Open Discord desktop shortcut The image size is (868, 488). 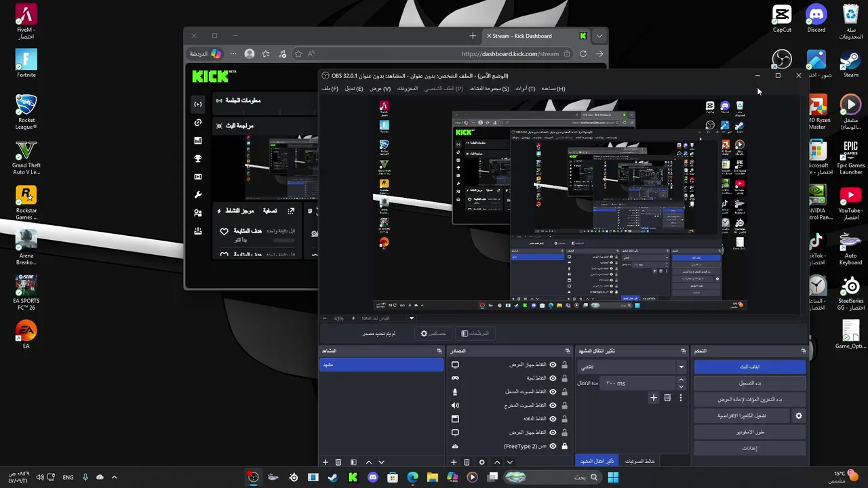tap(816, 18)
